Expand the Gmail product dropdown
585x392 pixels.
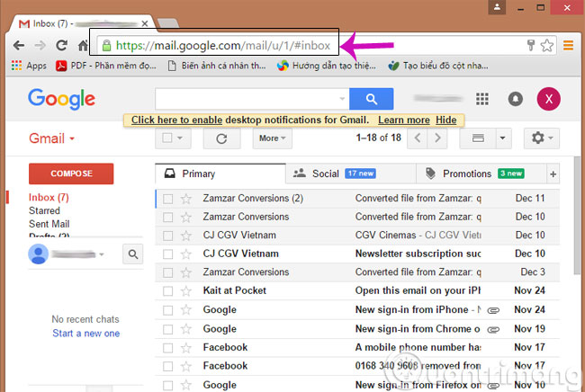72,138
